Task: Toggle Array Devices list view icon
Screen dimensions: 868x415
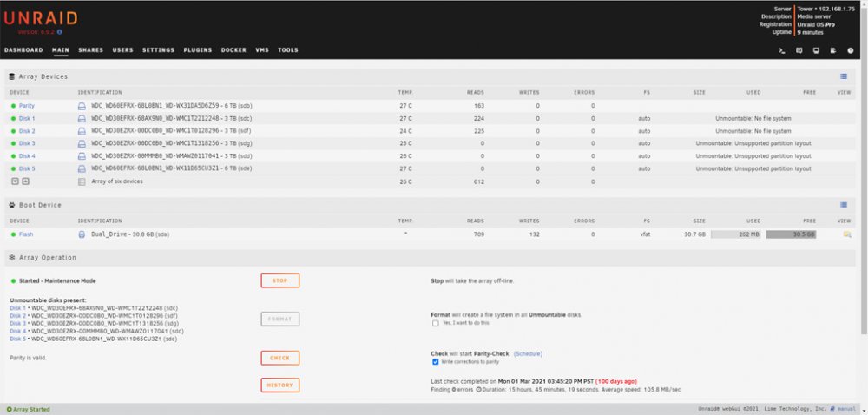Action: coord(843,76)
